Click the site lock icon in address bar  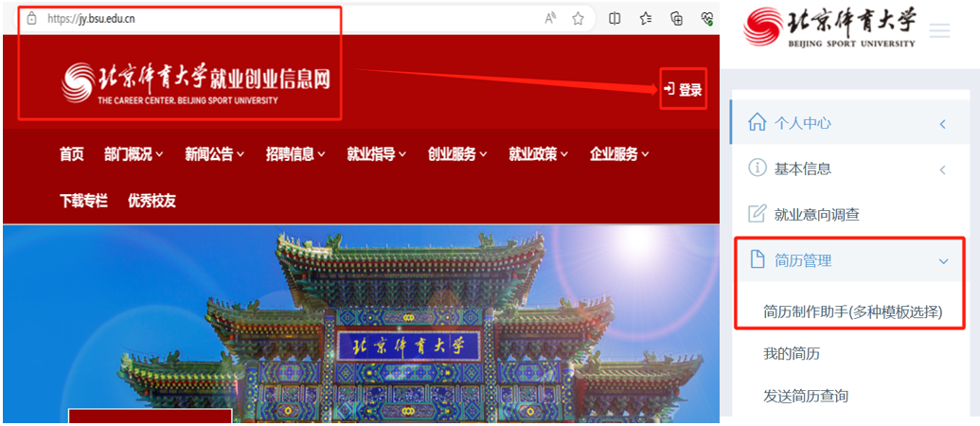(32, 18)
